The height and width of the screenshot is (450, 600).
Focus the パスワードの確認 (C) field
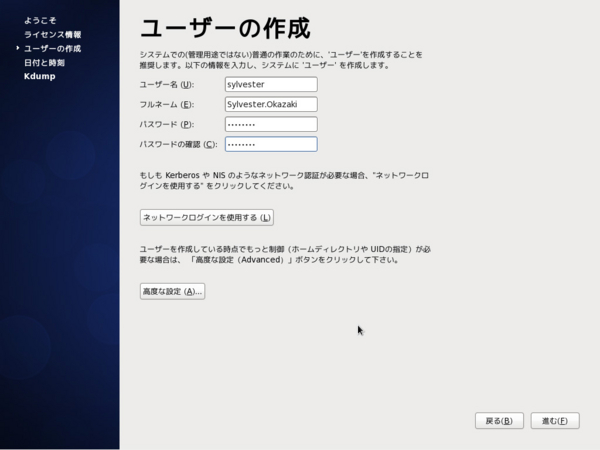[271, 144]
